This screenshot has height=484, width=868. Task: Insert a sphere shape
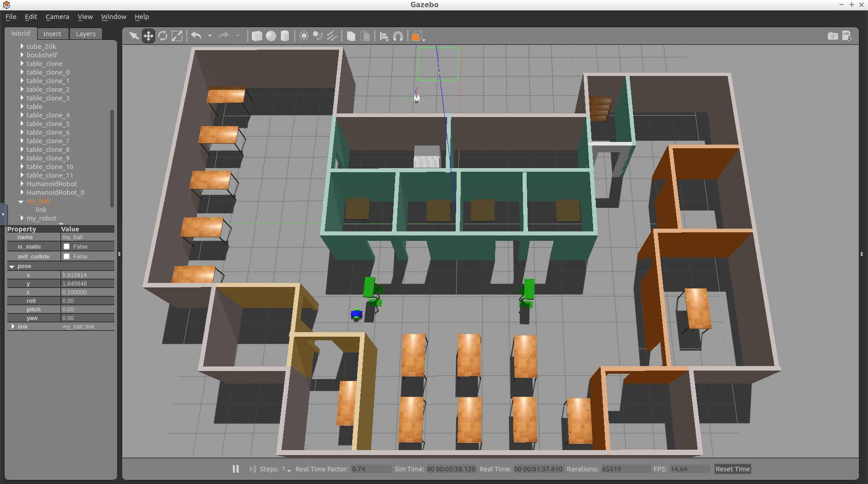click(x=271, y=36)
